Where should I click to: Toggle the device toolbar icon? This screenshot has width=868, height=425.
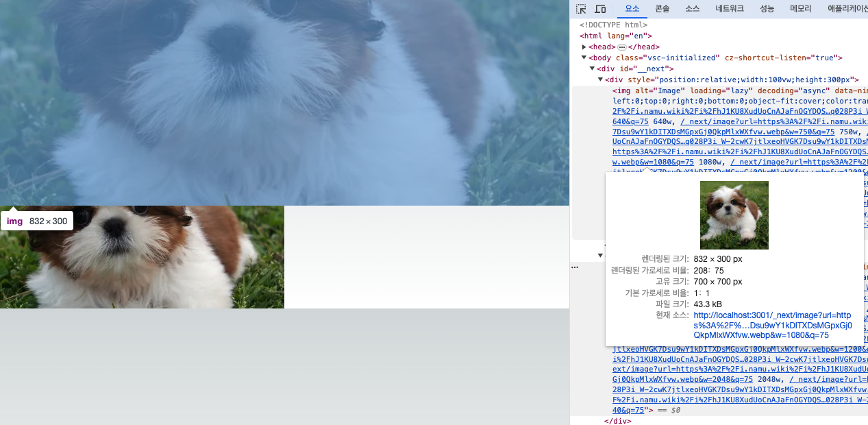600,9
